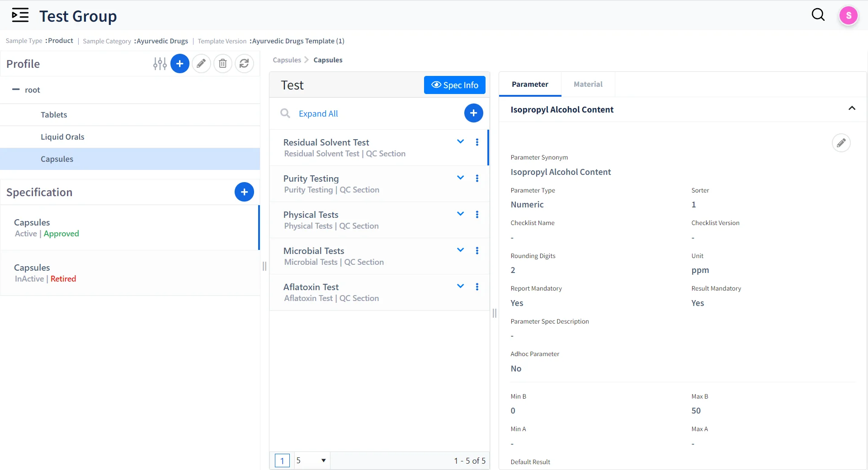Image resolution: width=868 pixels, height=470 pixels.
Task: Click the Adhoc Parameter value No
Action: 516,369
